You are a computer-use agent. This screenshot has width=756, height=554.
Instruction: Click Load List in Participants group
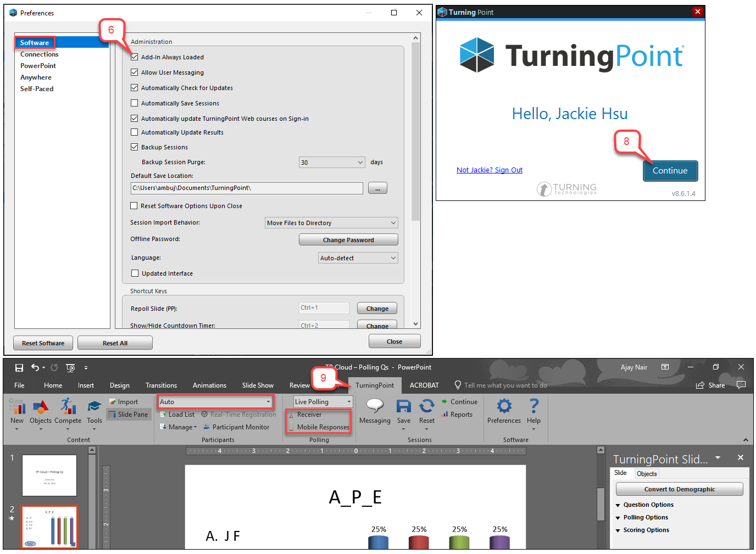[177, 415]
